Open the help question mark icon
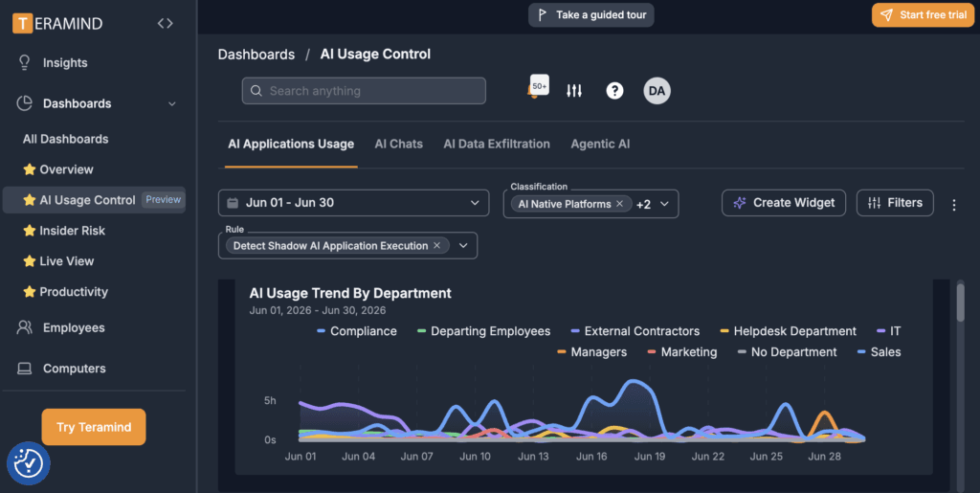Image resolution: width=980 pixels, height=493 pixels. [x=614, y=91]
